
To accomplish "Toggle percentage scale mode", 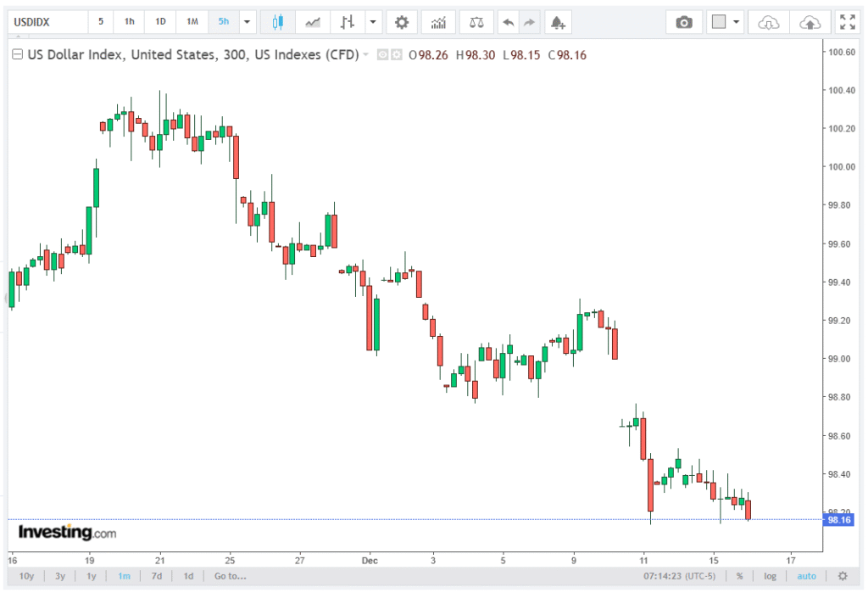I will [739, 576].
